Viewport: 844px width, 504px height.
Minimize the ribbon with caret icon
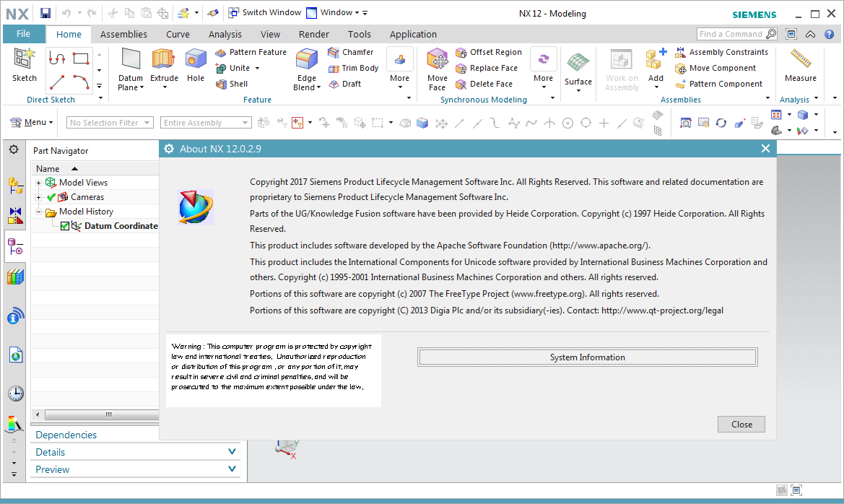click(x=810, y=35)
